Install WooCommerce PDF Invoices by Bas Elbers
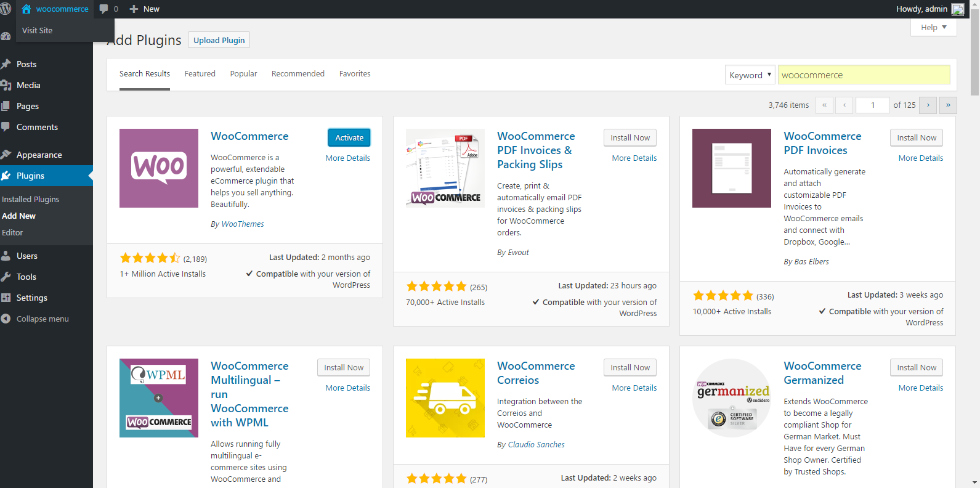 [x=917, y=137]
